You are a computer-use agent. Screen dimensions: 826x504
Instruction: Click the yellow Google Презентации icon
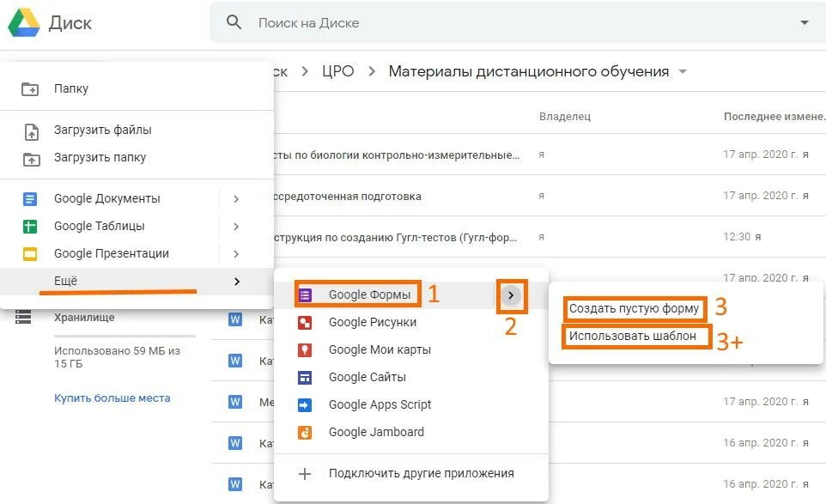click(30, 254)
